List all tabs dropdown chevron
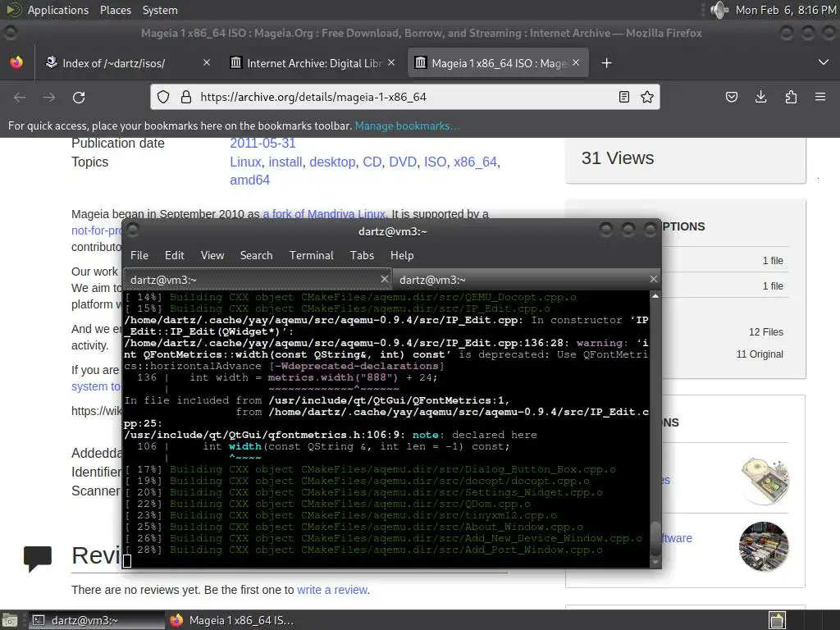This screenshot has width=840, height=630. pyautogui.click(x=824, y=62)
